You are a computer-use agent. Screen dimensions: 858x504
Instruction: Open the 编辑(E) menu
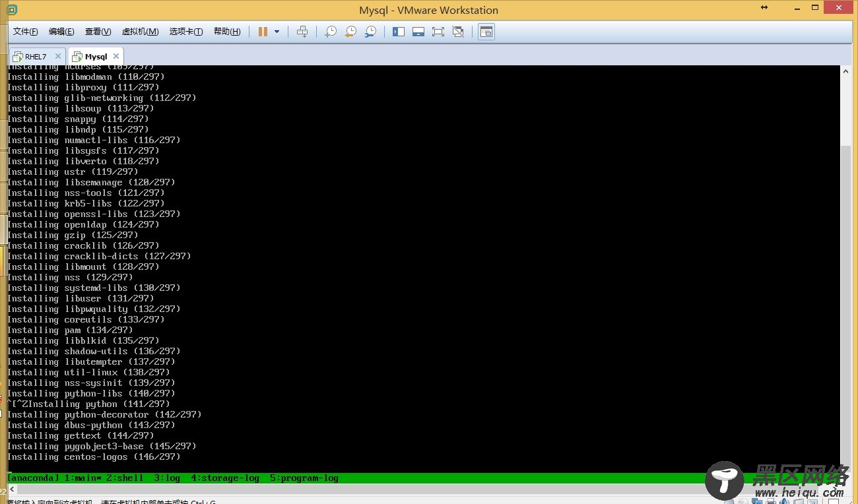click(61, 32)
